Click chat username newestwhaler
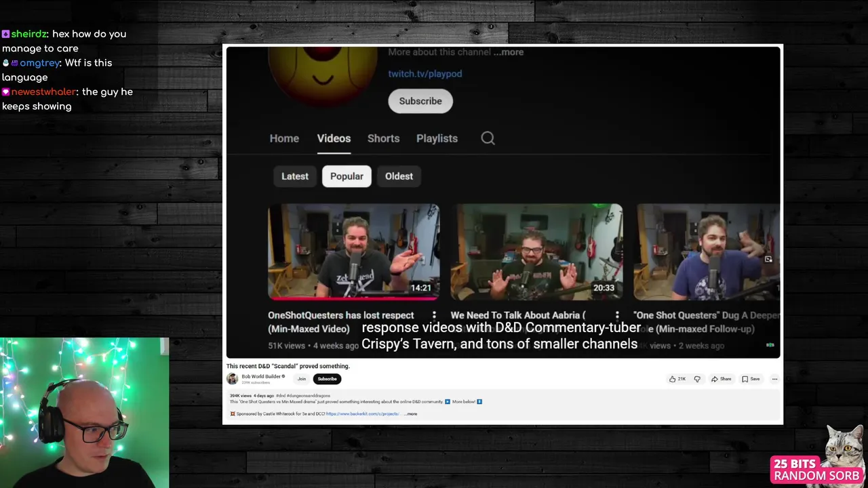This screenshot has width=868, height=488. click(x=43, y=92)
